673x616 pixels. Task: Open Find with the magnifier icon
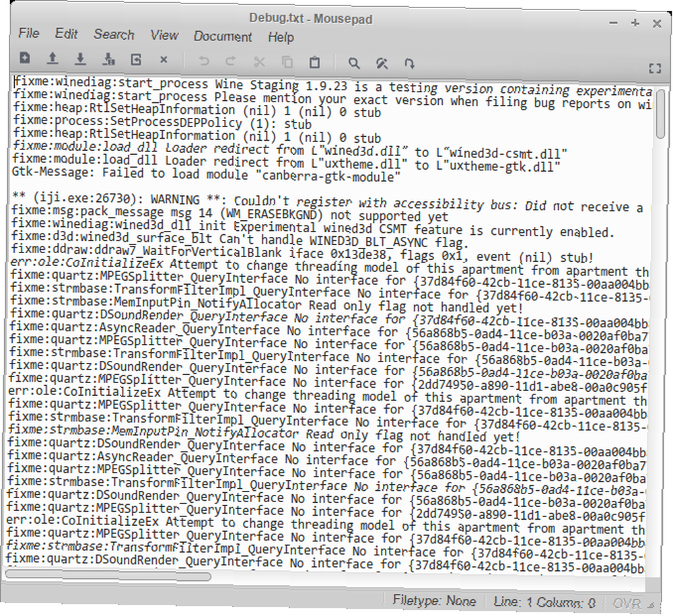click(x=354, y=63)
